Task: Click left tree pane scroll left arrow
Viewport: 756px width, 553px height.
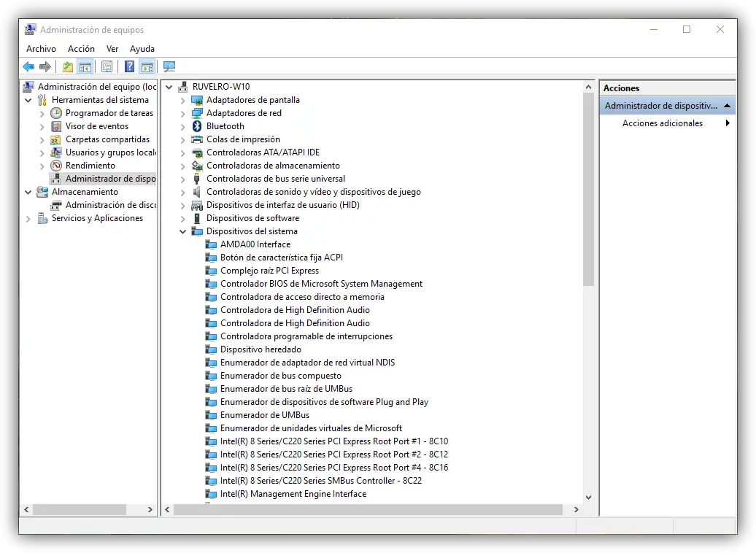Action: pos(26,510)
